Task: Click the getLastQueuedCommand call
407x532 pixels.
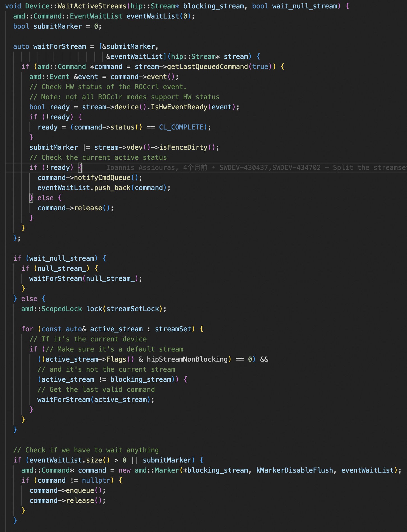Action: click(207, 67)
